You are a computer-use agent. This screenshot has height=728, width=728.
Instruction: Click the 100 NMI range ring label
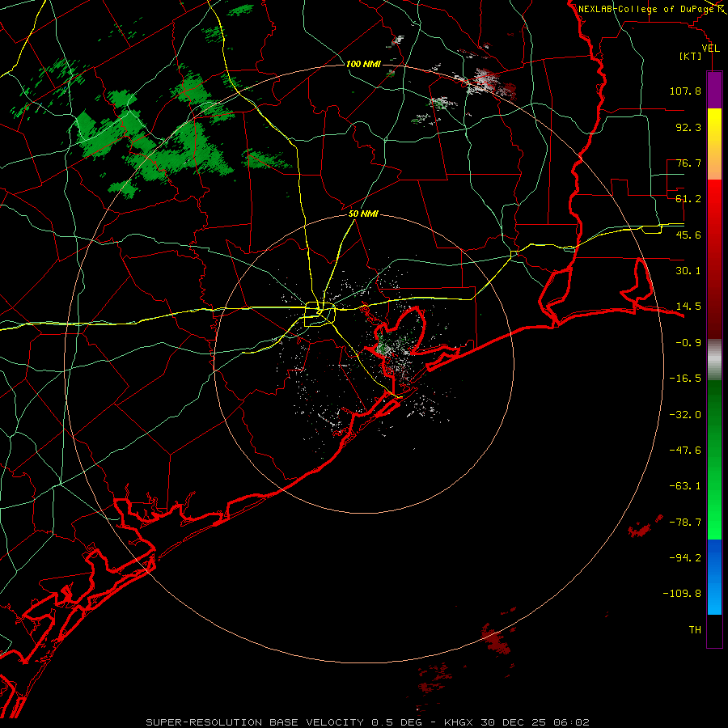tap(363, 64)
